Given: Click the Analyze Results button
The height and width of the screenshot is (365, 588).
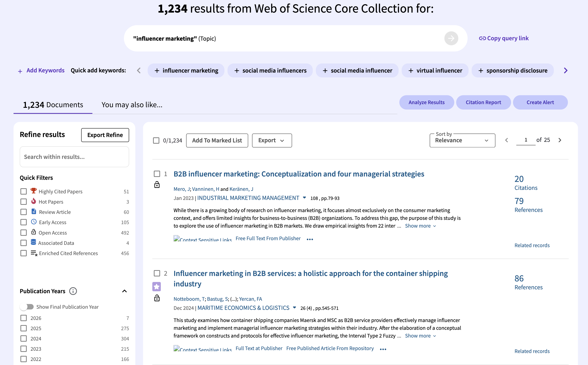Looking at the screenshot, I should (426, 102).
